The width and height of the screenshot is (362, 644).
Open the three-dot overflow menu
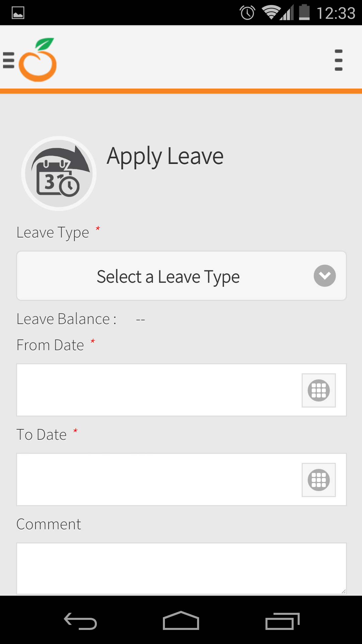(339, 60)
